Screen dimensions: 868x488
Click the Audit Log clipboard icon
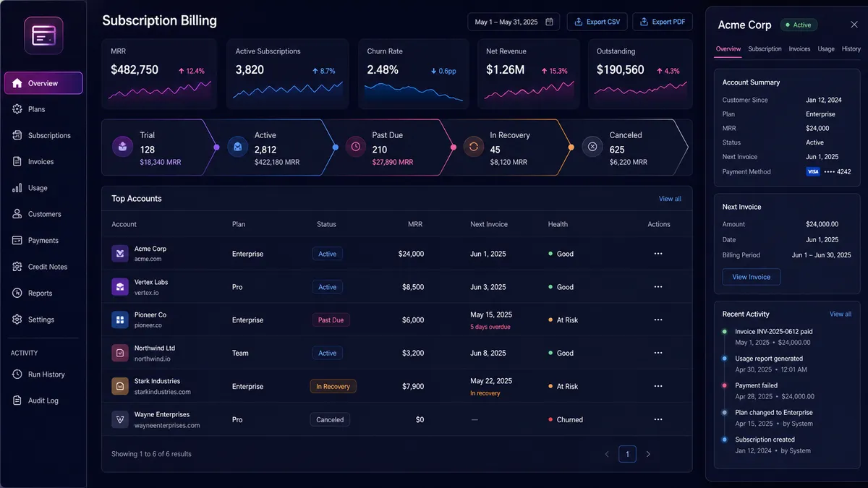[x=17, y=401]
